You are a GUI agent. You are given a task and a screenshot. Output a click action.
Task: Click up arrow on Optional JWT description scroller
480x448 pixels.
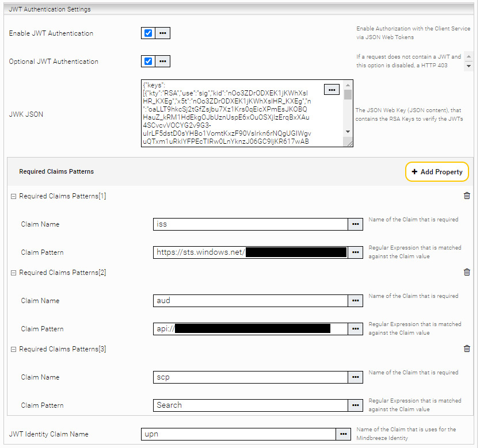coord(468,56)
